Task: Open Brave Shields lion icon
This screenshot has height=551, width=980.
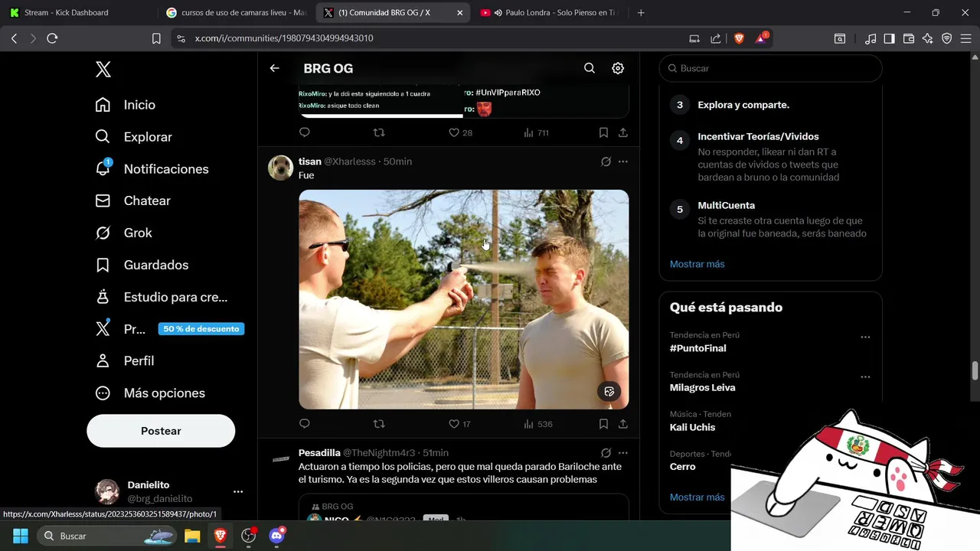Action: pyautogui.click(x=739, y=38)
